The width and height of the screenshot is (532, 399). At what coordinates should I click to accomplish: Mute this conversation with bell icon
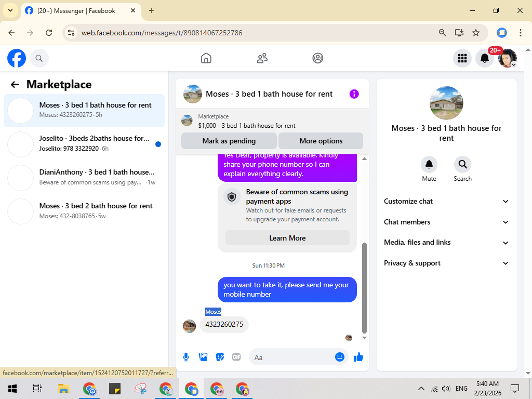click(429, 165)
